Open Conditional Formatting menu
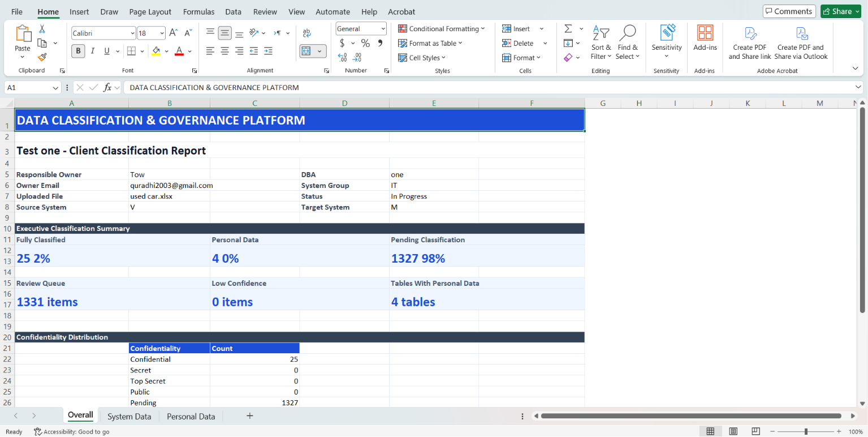The width and height of the screenshot is (868, 437). pyautogui.click(x=442, y=29)
